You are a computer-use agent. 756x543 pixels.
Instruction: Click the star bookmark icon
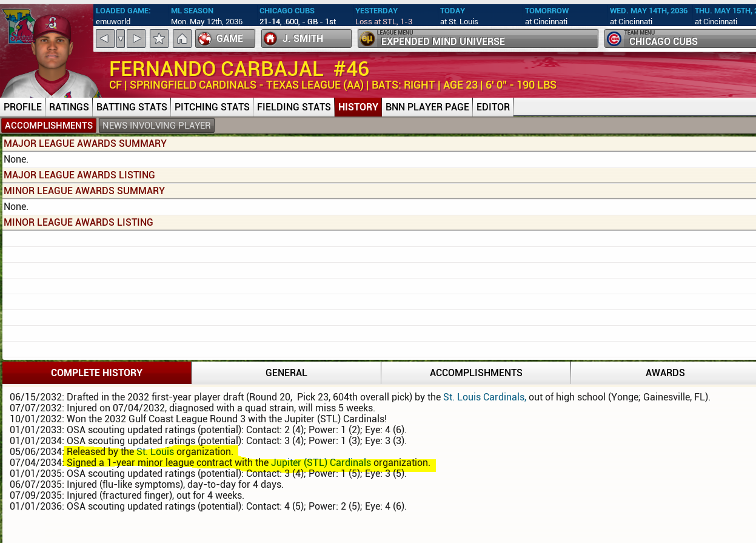pyautogui.click(x=159, y=39)
